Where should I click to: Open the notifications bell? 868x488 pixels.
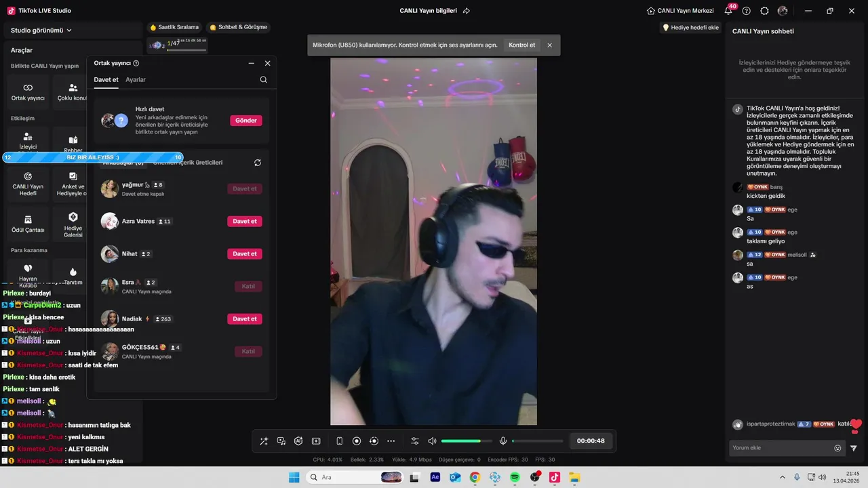pyautogui.click(x=728, y=11)
